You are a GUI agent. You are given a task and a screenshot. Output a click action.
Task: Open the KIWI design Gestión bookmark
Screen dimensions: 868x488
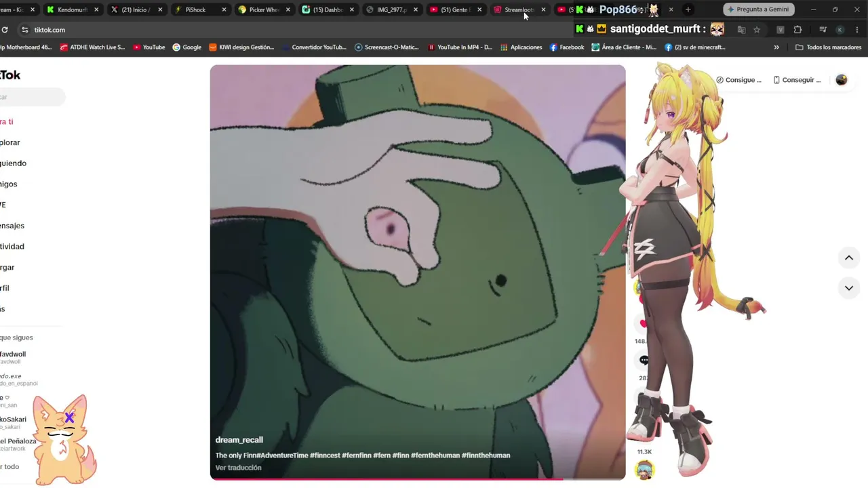pyautogui.click(x=241, y=47)
